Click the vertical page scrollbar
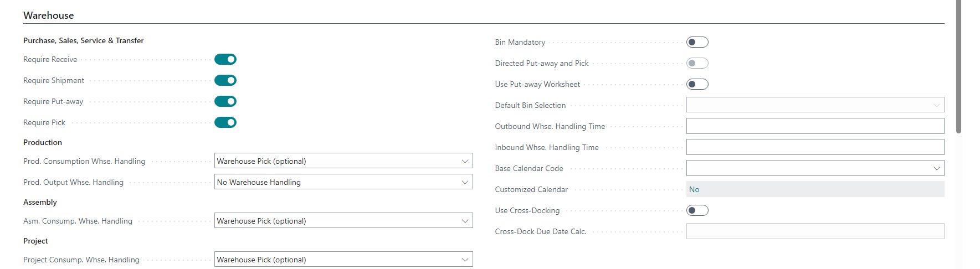This screenshot has width=980, height=269. point(959,66)
